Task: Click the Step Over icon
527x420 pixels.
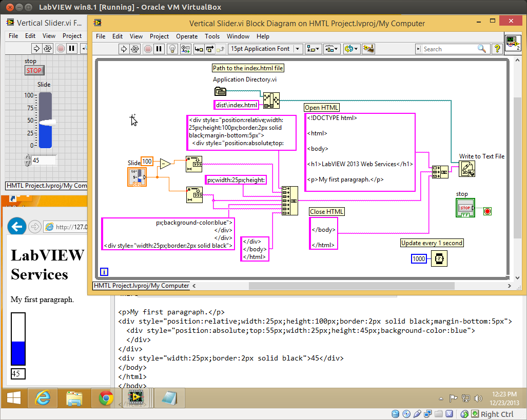Action: (x=210, y=49)
